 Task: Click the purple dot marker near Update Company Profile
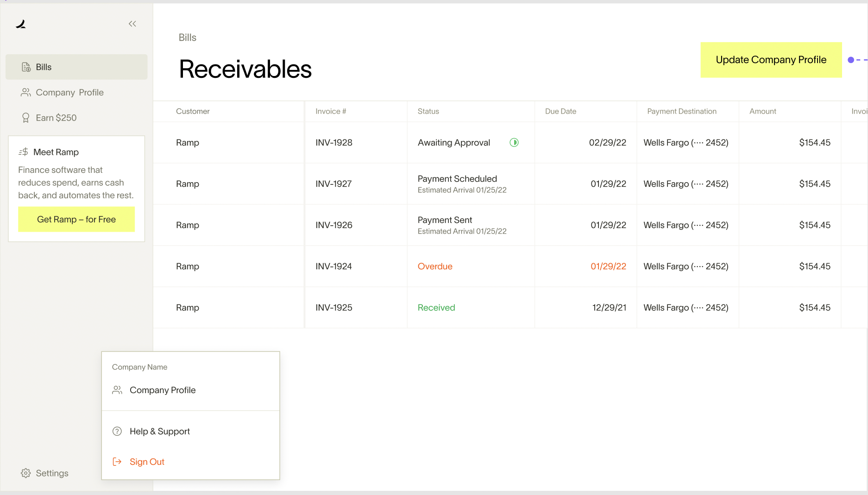851,60
